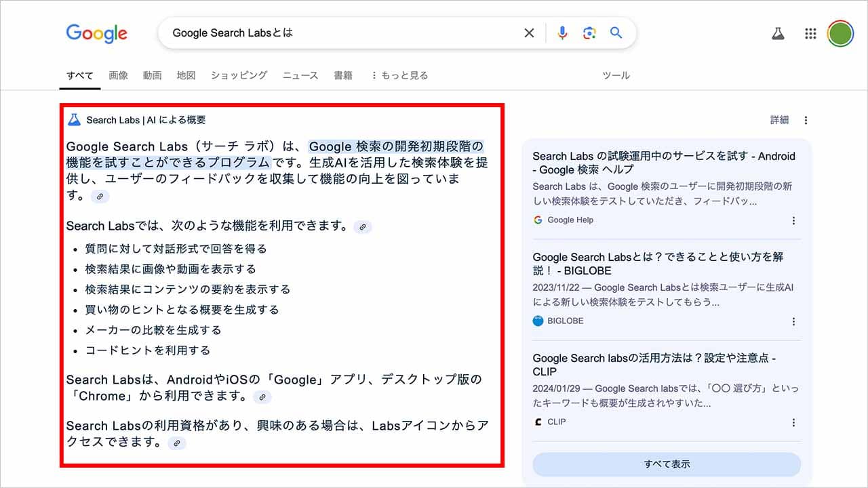The image size is (868, 488).
Task: Switch to the 地図 tab
Action: tap(186, 75)
